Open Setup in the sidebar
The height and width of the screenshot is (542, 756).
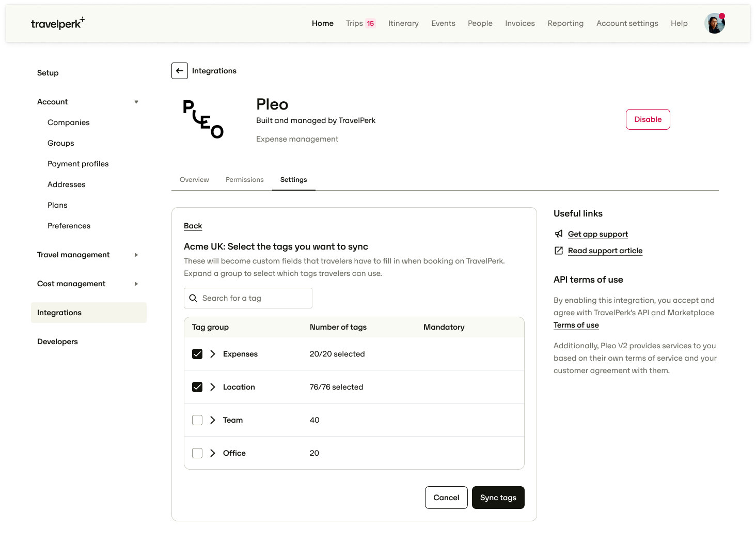pos(48,73)
